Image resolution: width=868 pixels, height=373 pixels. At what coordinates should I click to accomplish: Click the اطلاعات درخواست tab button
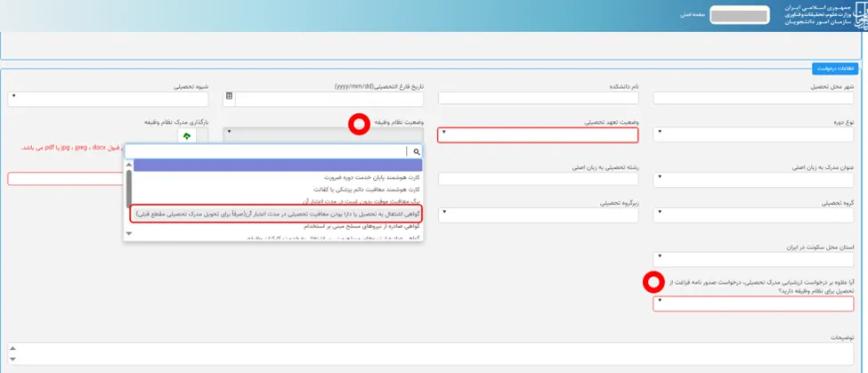point(835,69)
